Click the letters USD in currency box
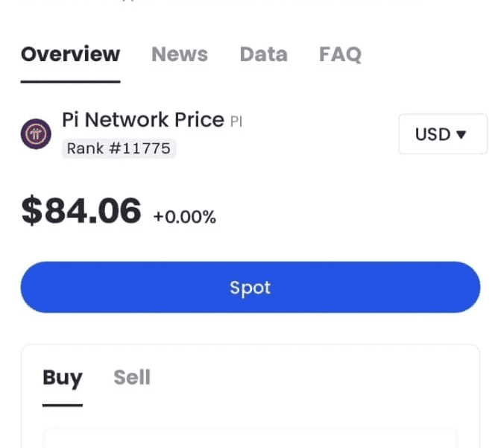 tap(432, 134)
